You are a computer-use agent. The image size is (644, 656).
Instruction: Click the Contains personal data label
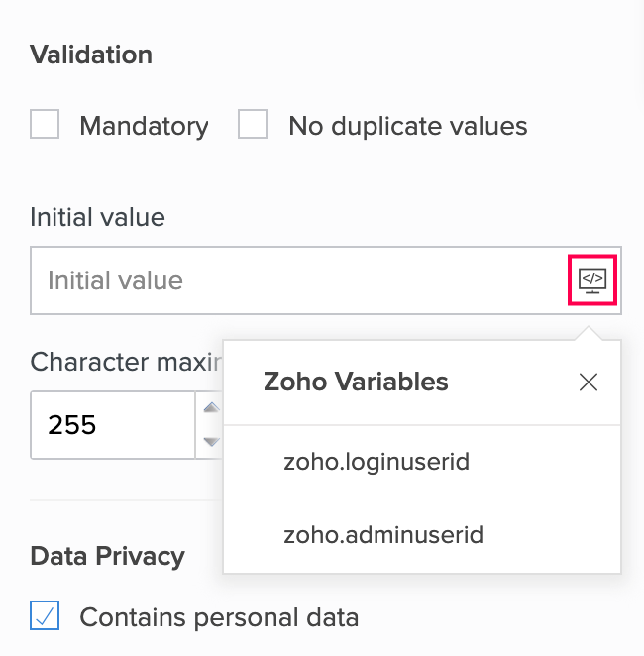[x=219, y=617]
